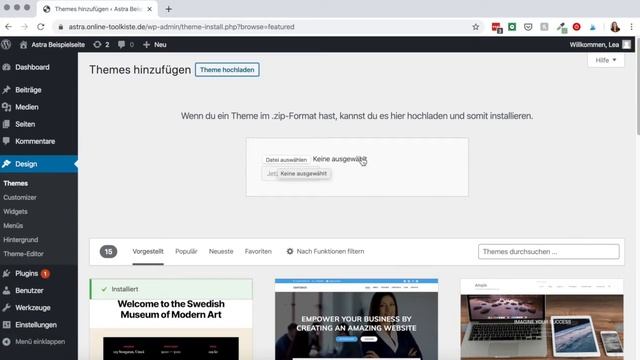The height and width of the screenshot is (360, 640).
Task: Click the green square extension icon
Action: (512, 27)
